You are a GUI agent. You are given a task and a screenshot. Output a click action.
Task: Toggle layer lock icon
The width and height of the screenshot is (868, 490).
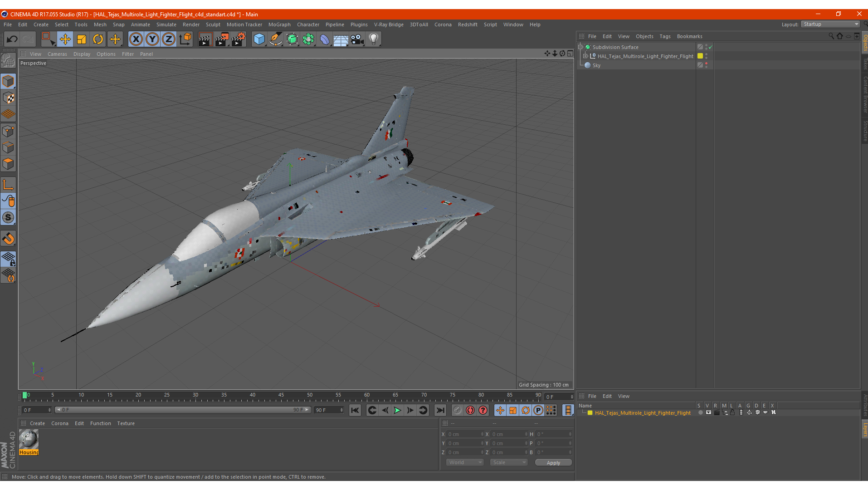732,412
